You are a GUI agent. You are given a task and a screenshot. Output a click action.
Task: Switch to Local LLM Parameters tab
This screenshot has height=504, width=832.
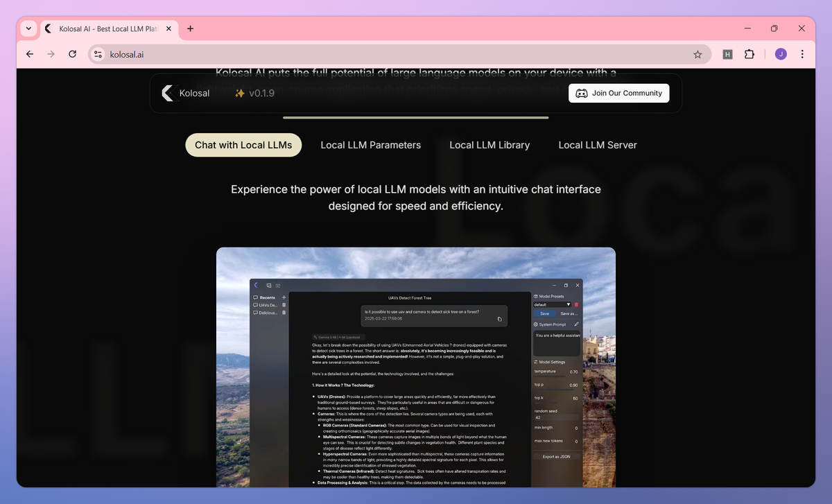tap(371, 145)
